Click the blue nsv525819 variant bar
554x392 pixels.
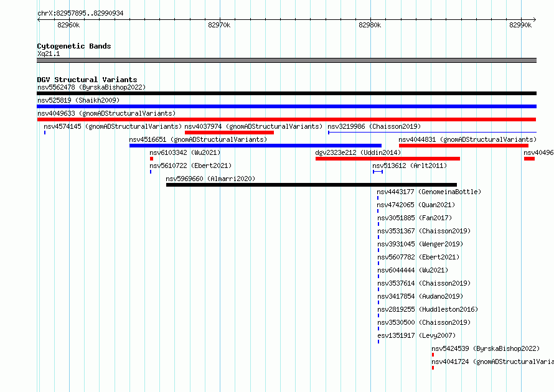coord(286,106)
